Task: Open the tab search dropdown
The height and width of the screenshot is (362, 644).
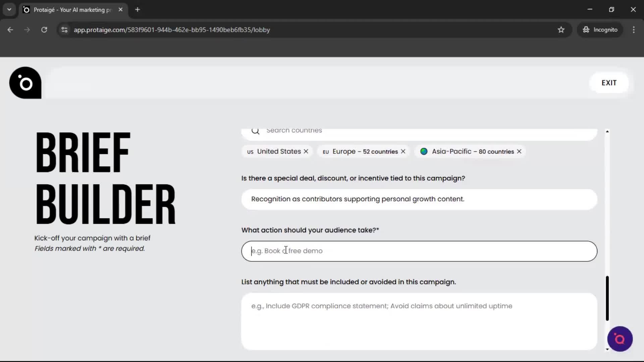Action: (9, 9)
